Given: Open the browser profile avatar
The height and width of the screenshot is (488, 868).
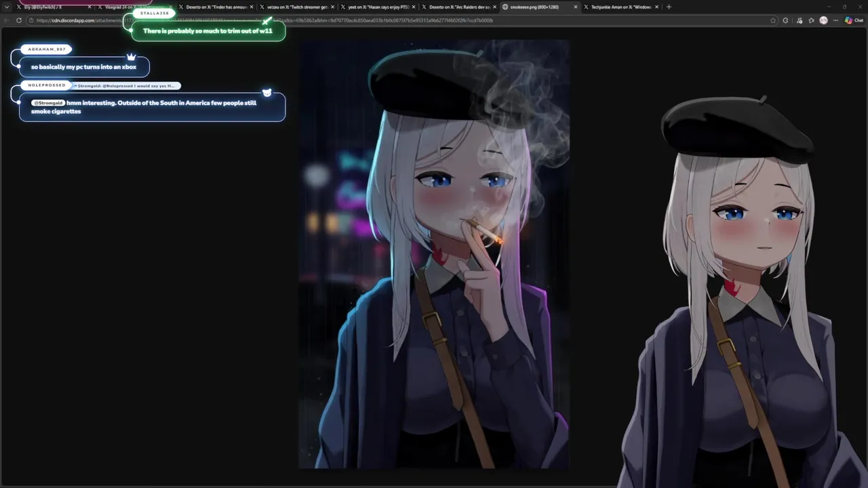Looking at the screenshot, I should (x=823, y=20).
